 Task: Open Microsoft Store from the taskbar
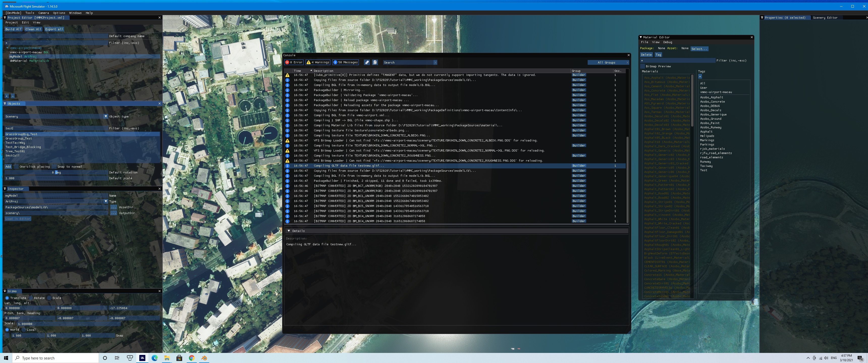click(x=179, y=358)
